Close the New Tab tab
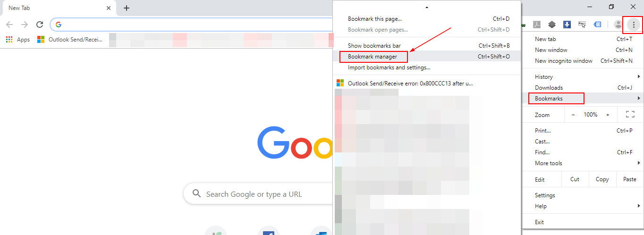 click(x=108, y=8)
